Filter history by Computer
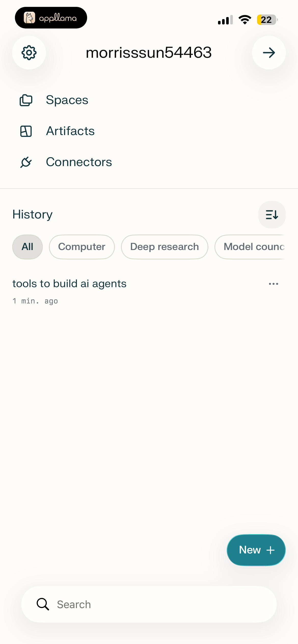The width and height of the screenshot is (298, 644). click(x=82, y=247)
